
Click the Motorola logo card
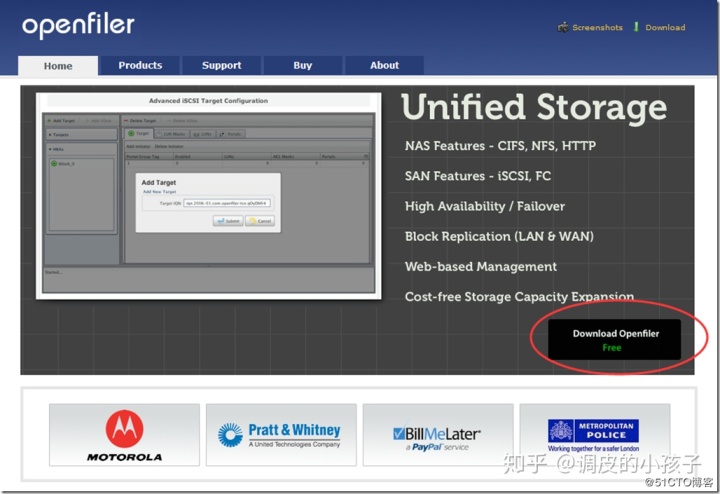tap(124, 435)
